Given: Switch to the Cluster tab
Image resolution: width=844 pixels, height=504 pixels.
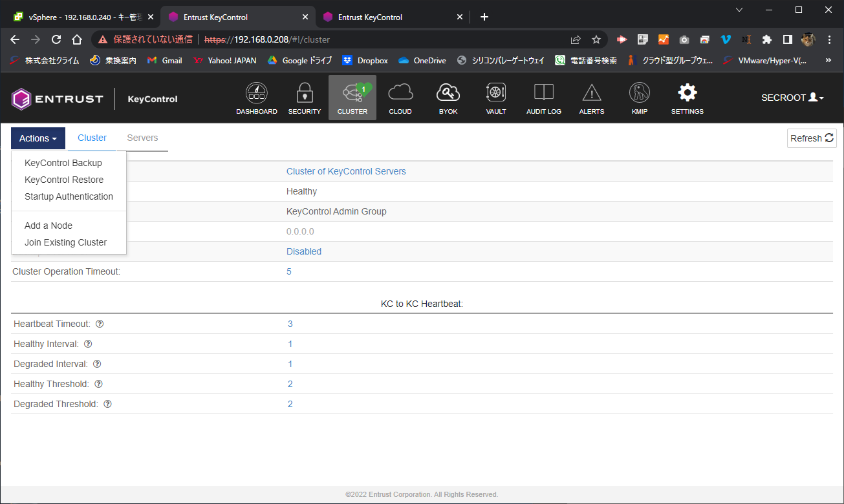Looking at the screenshot, I should (x=92, y=138).
